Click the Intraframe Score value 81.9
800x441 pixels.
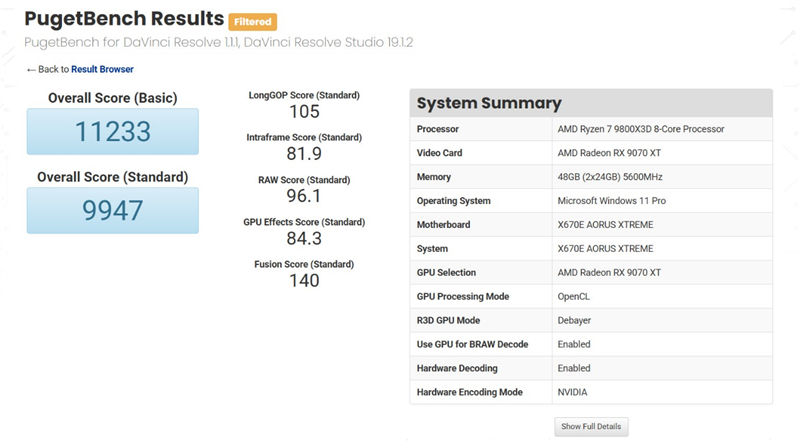click(x=304, y=154)
